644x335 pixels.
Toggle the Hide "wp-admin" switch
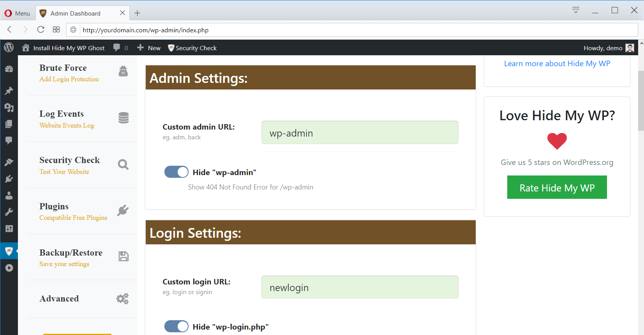click(176, 172)
